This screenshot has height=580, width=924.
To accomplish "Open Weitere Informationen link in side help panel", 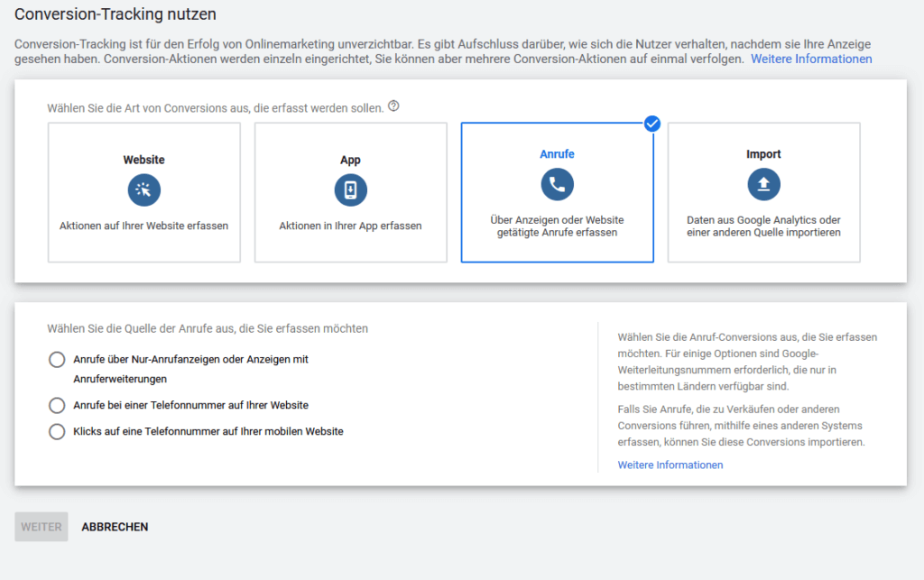I will click(670, 465).
